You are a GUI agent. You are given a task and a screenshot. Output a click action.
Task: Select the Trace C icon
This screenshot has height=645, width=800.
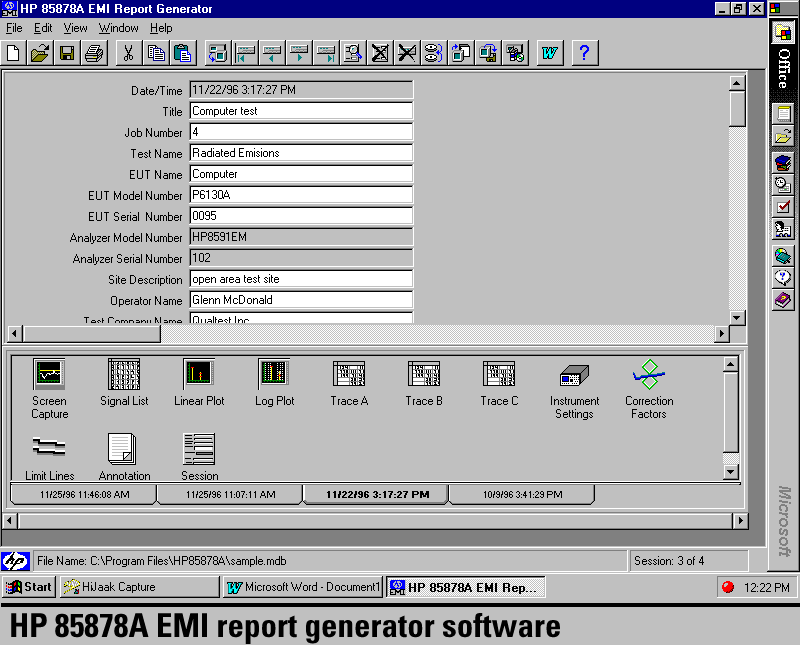pyautogui.click(x=499, y=383)
